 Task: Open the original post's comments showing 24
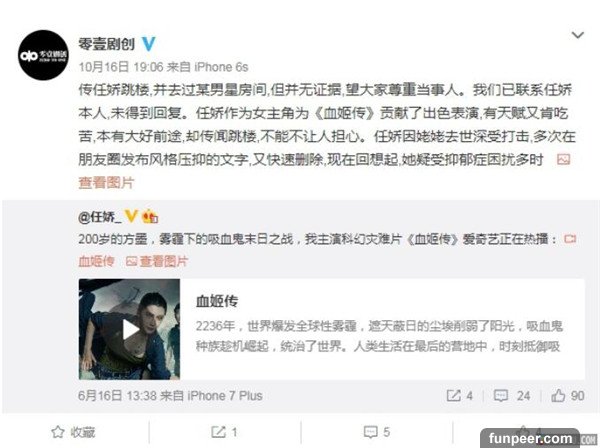[x=512, y=395]
